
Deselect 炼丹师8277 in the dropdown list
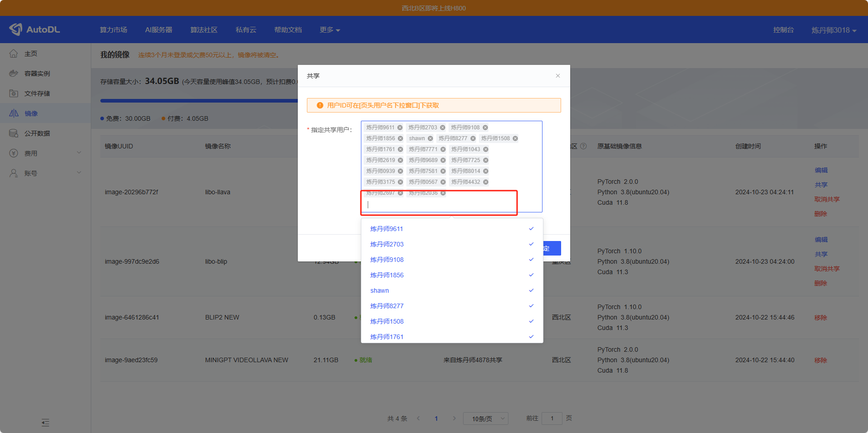pyautogui.click(x=452, y=306)
